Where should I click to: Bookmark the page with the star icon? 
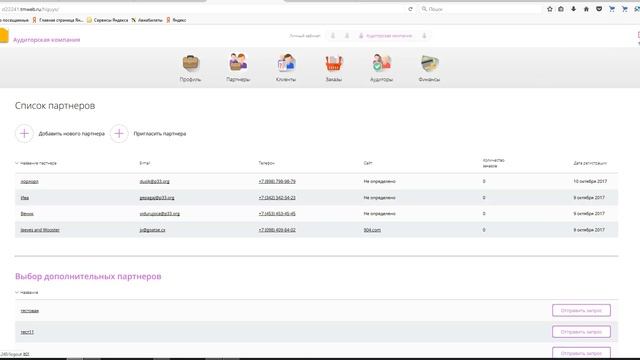click(x=550, y=9)
